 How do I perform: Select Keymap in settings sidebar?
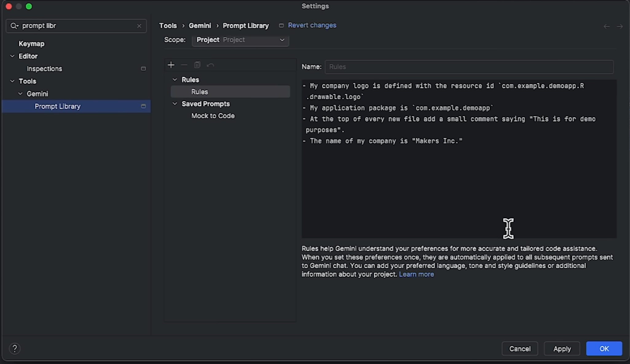[x=31, y=44]
